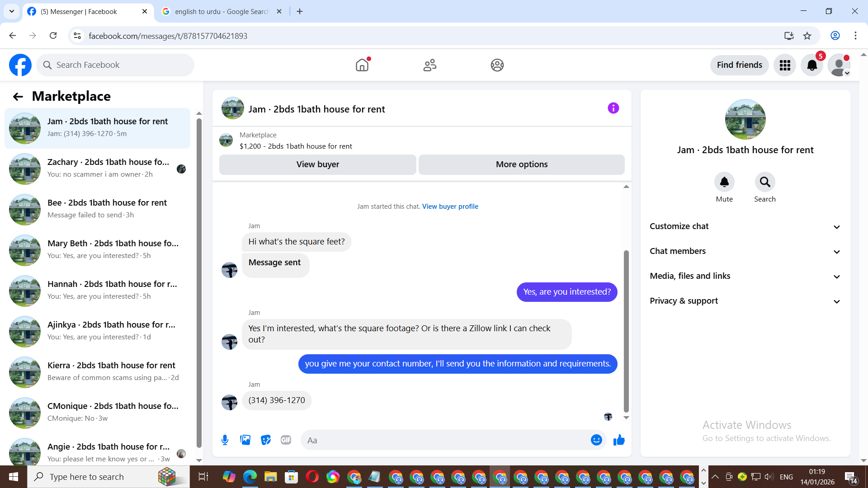Toggle the conversation information panel
This screenshot has width=868, height=488.
613,108
